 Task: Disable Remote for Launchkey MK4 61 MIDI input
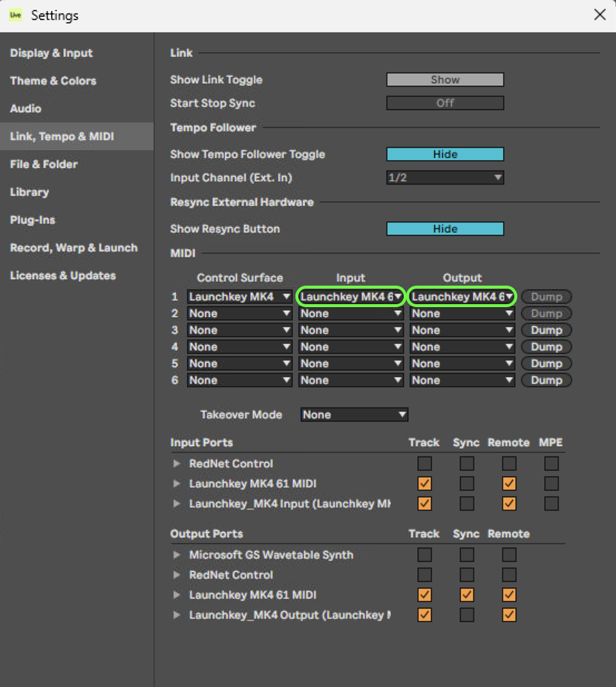(509, 484)
